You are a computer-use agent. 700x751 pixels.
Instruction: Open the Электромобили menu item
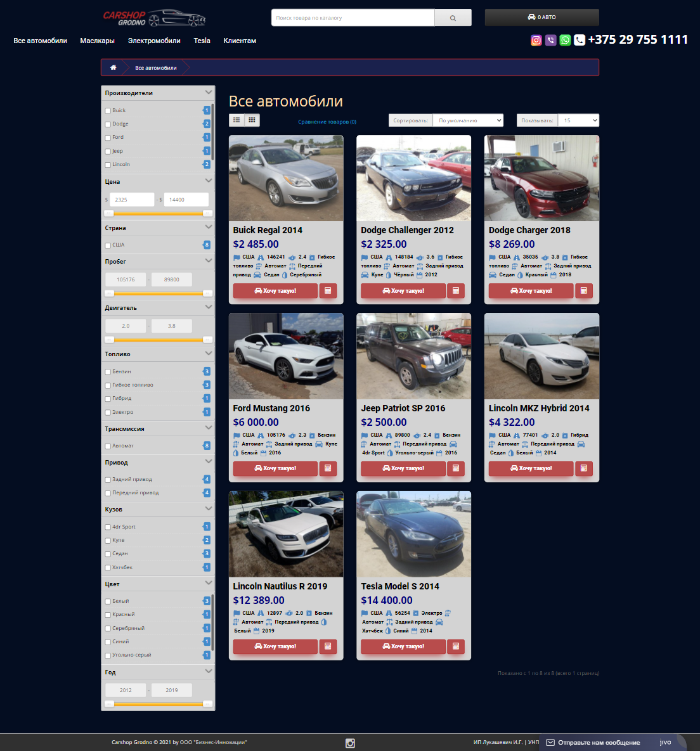coord(154,41)
